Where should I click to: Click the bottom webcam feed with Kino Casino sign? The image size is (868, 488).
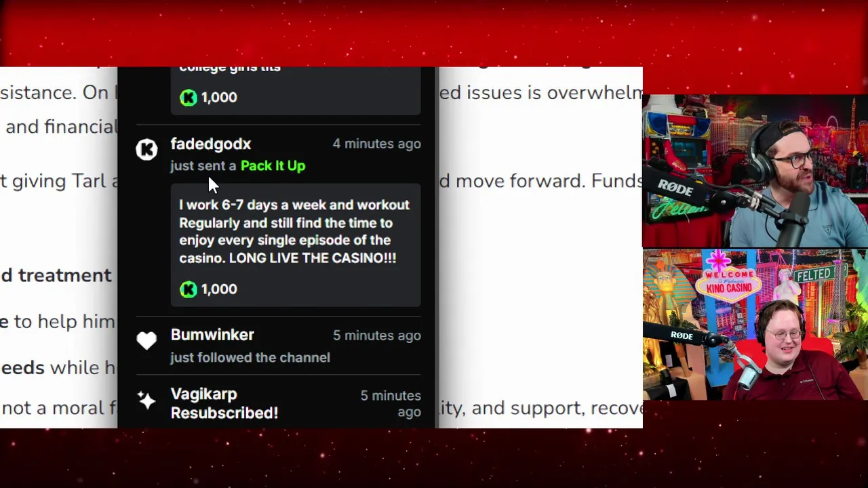(755, 325)
